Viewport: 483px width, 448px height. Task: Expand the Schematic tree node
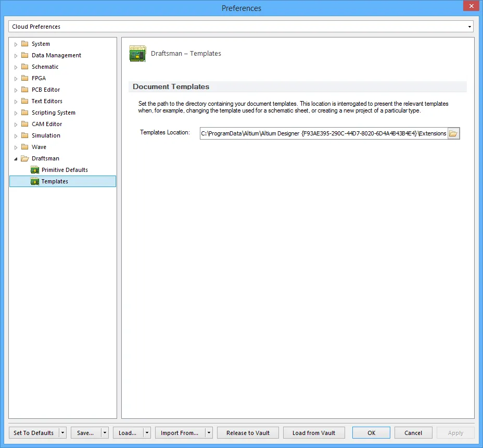coord(16,67)
